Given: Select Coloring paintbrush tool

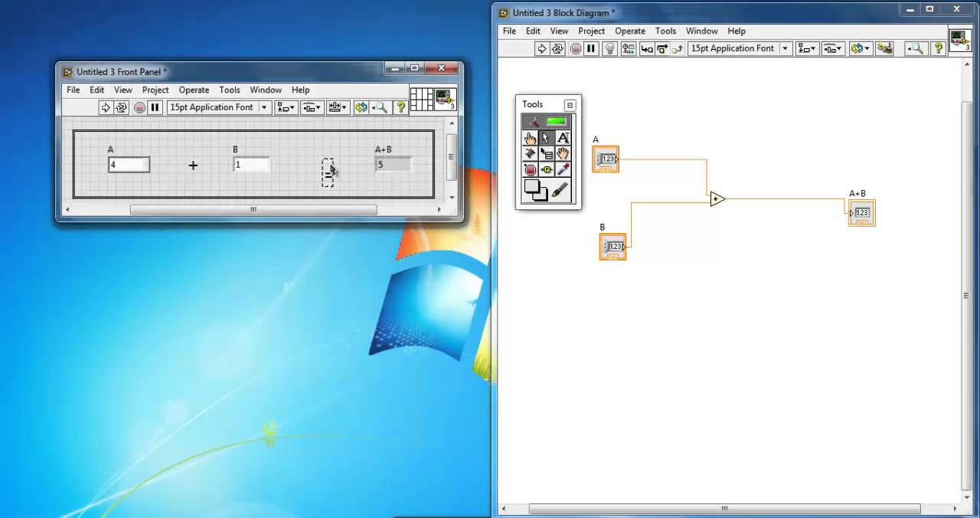Looking at the screenshot, I should click(x=560, y=190).
